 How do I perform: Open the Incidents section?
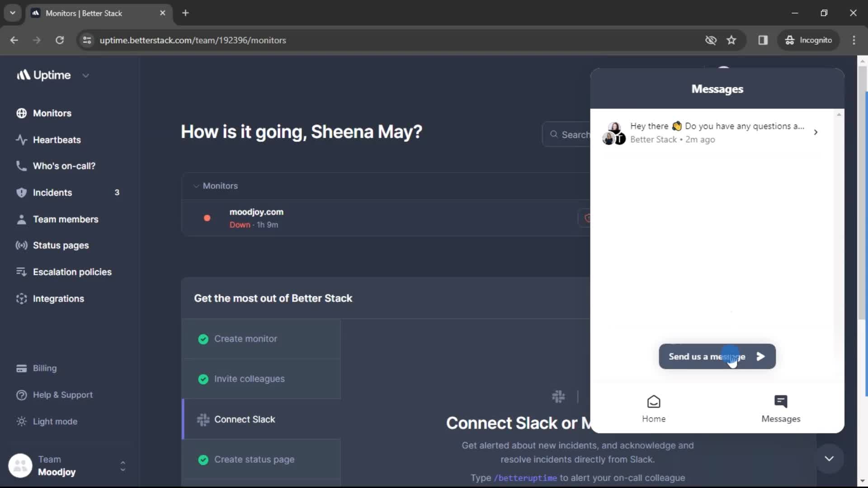(x=52, y=192)
